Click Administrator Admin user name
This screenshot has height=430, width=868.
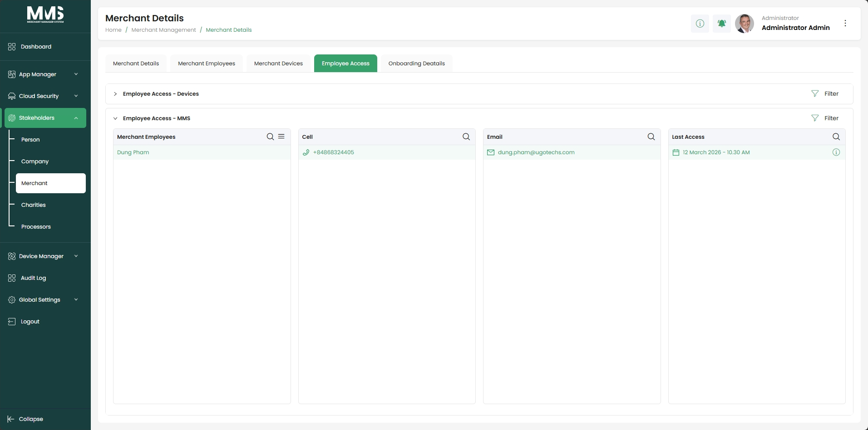pos(796,28)
